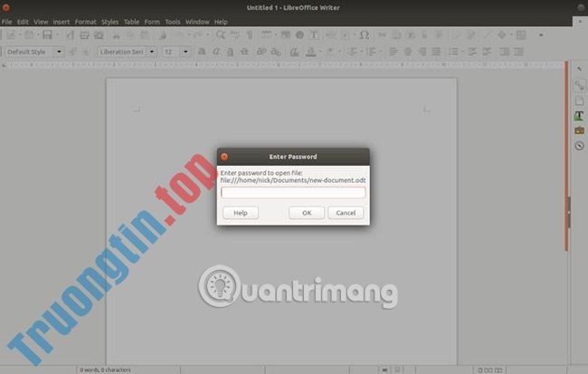Viewport: 588px width, 374px height.
Task: Click the Clone Formatting paintbrush icon
Action: 162,35
